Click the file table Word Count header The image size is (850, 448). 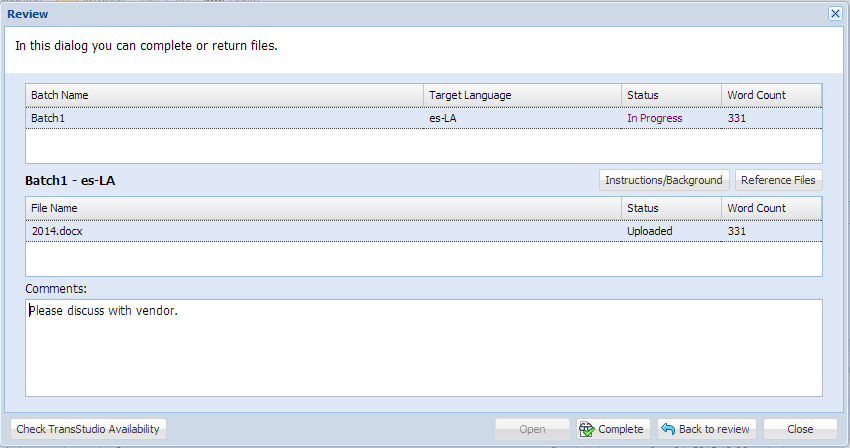tap(772, 208)
